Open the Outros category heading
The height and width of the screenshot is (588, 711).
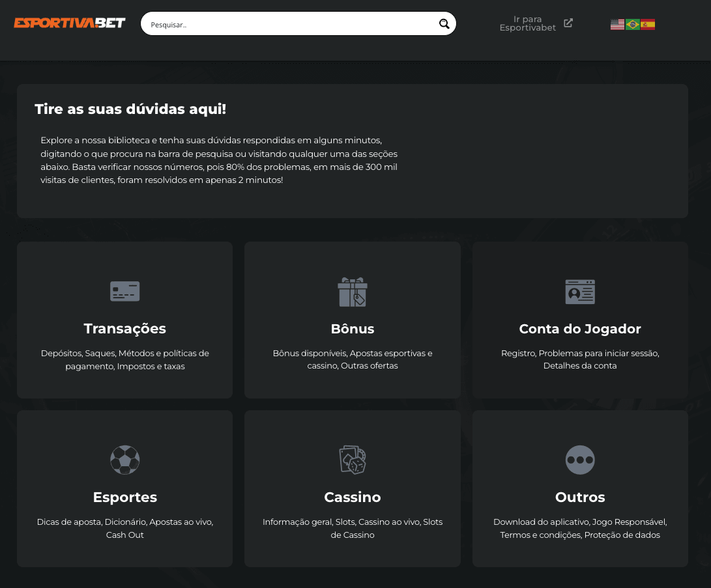[580, 497]
